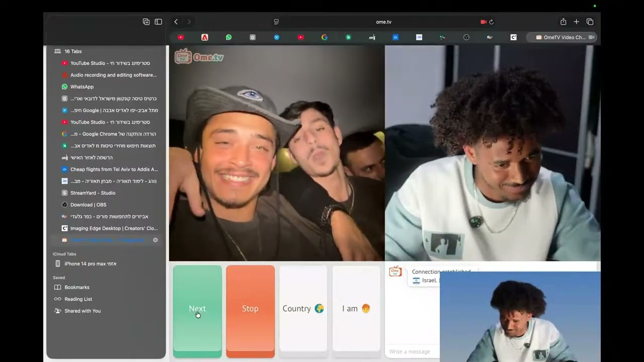Image resolution: width=644 pixels, height=362 pixels.
Task: Click the Israel flag in chat
Action: 416,281
